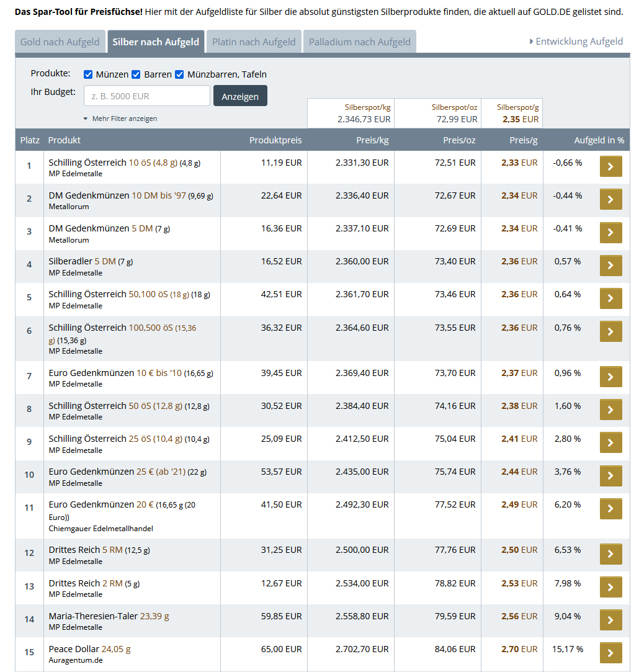The image size is (639, 672).
Task: Click arrow button for Schilling Österreich 25 öS row
Action: pos(610,442)
